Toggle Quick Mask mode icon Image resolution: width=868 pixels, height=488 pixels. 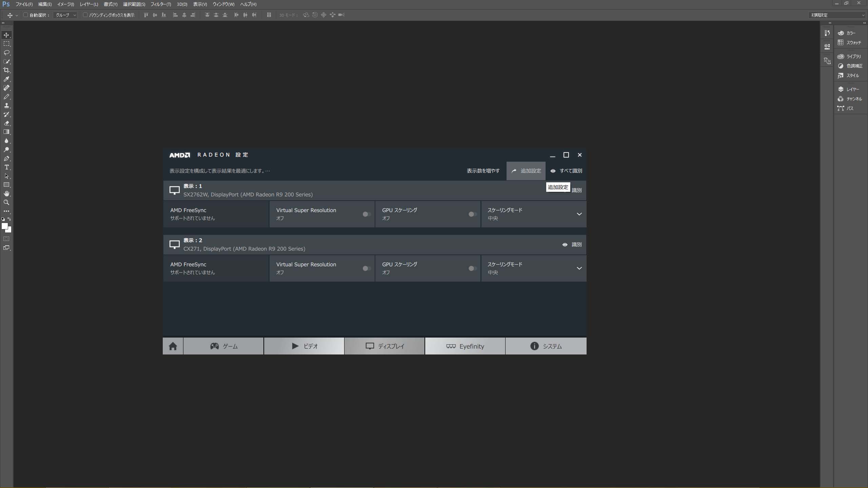coord(6,239)
